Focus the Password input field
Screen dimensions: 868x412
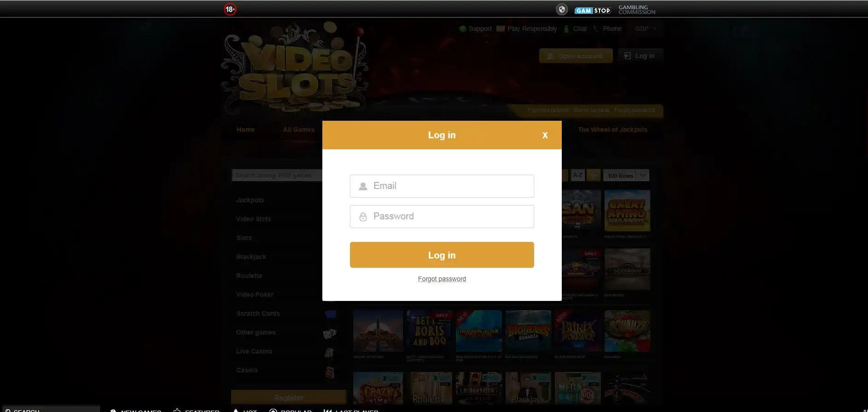pyautogui.click(x=442, y=217)
